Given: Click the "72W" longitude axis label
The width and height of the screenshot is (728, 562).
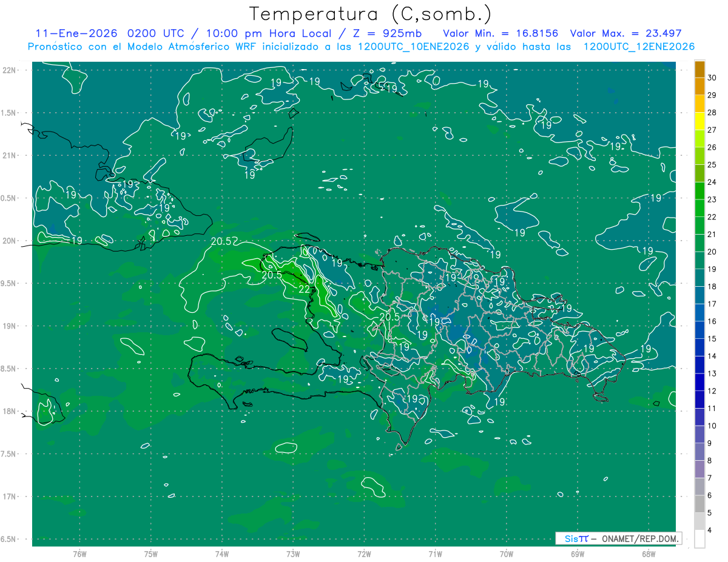Looking at the screenshot, I should point(364,554).
